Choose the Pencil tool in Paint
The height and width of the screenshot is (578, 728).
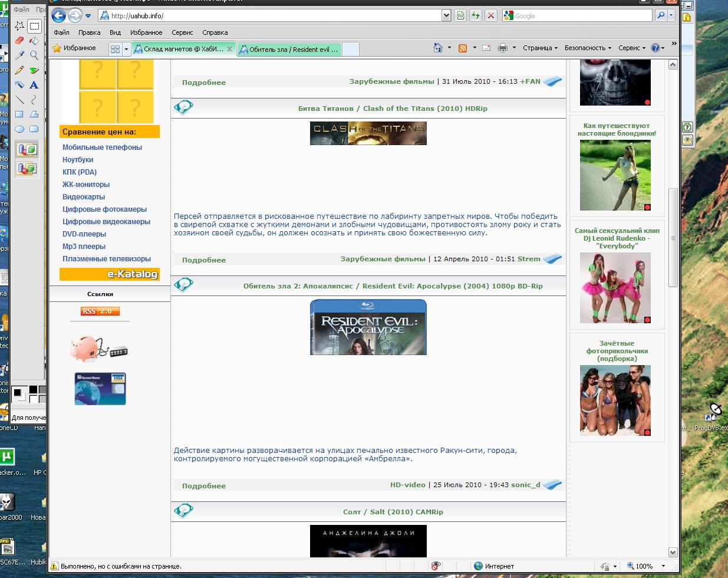coord(19,70)
